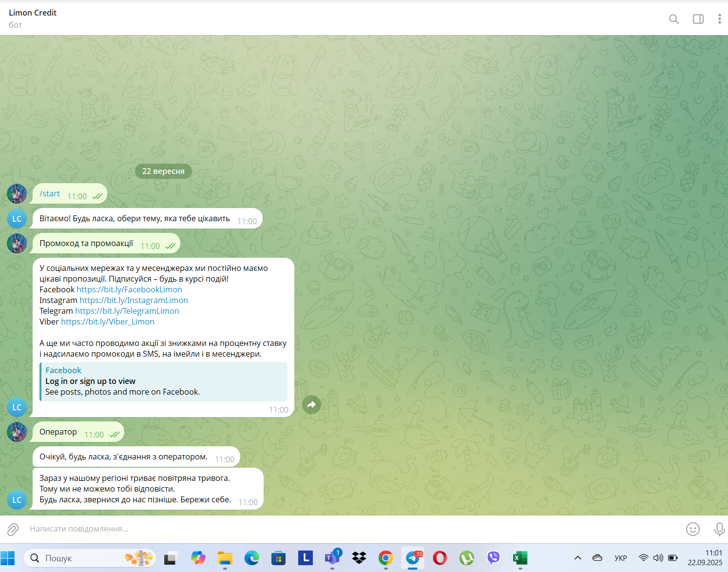Open the Windows Start menu

(8, 558)
